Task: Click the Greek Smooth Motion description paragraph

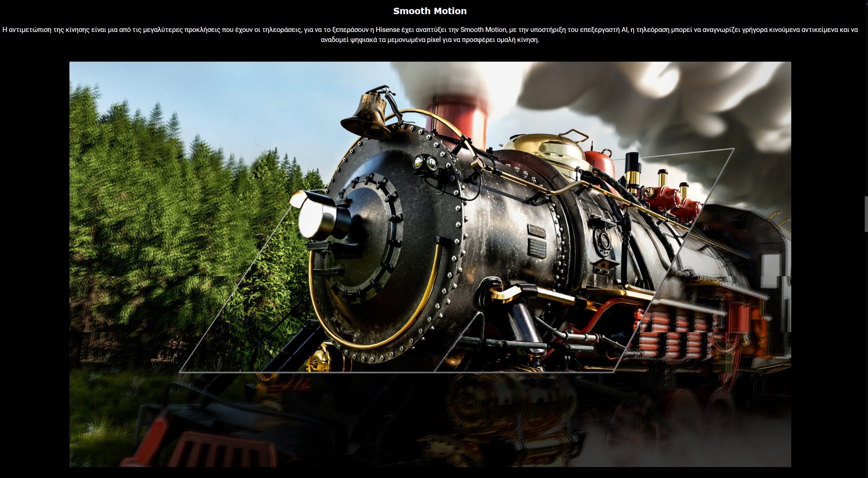Action: 430,35
